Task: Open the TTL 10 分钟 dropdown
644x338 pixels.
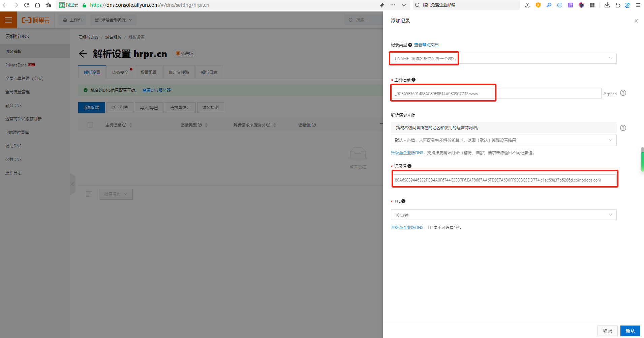Action: [x=503, y=215]
